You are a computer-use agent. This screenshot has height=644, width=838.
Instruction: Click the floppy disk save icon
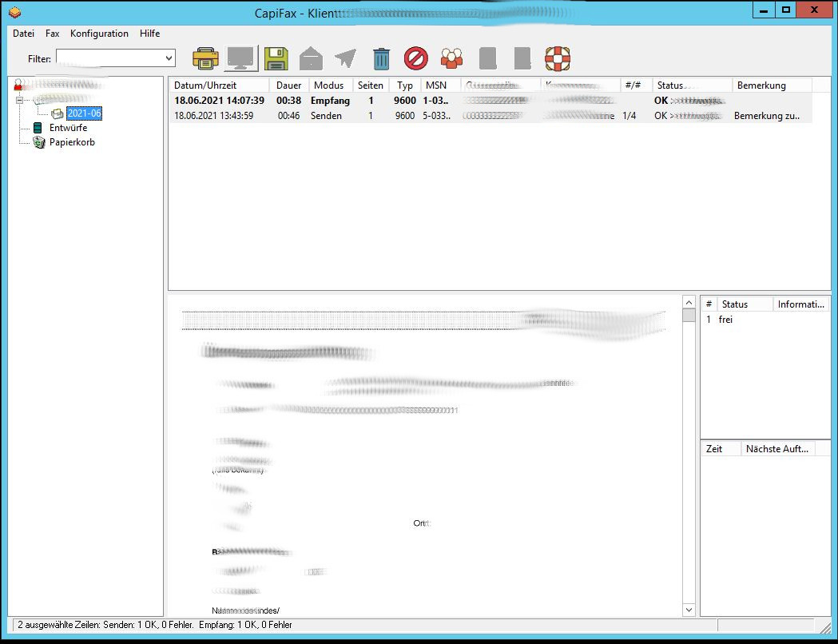click(276, 58)
